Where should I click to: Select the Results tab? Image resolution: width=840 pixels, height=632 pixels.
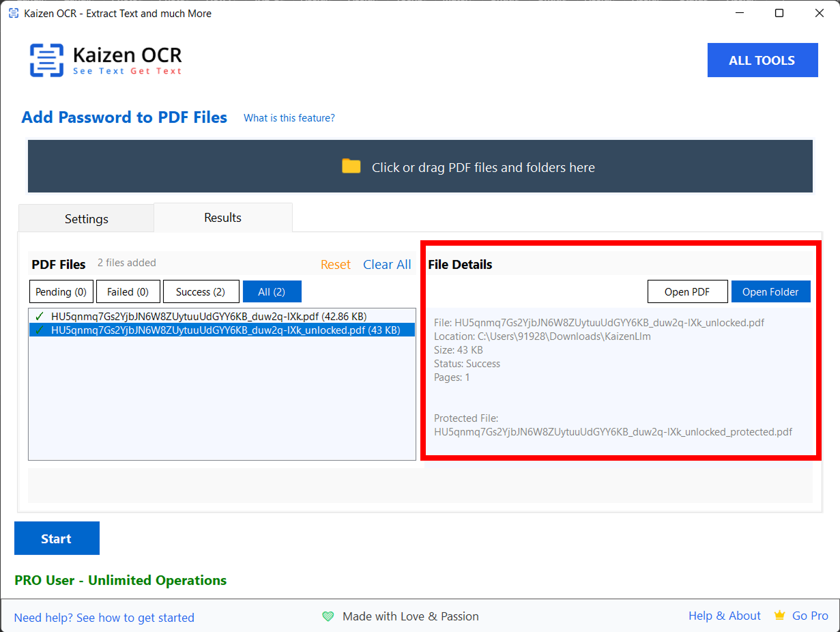tap(222, 218)
